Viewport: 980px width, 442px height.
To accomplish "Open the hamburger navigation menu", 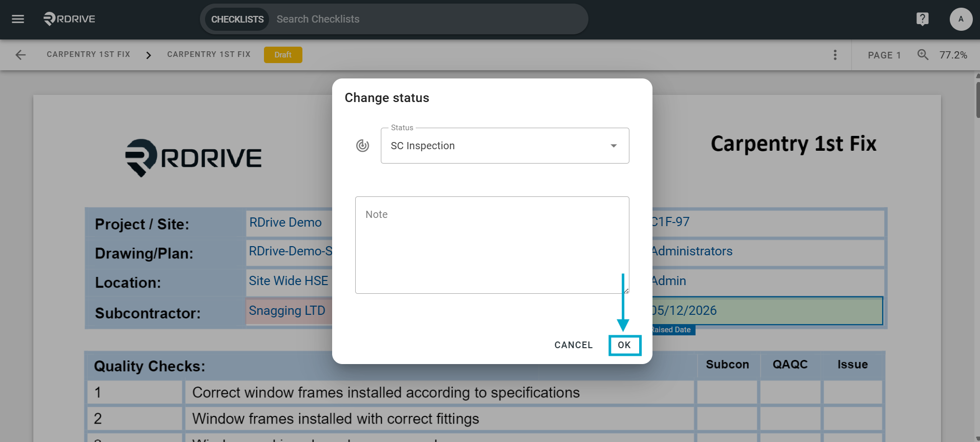I will tap(18, 19).
